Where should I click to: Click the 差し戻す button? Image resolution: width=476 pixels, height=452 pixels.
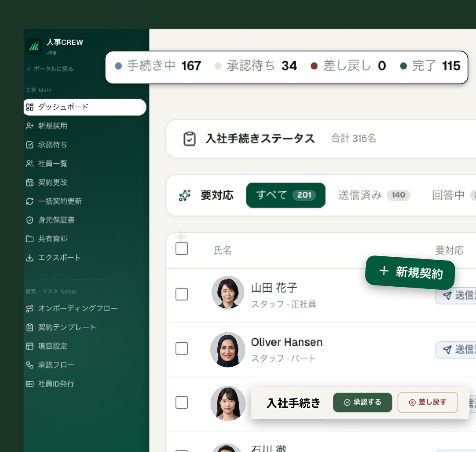(x=428, y=402)
